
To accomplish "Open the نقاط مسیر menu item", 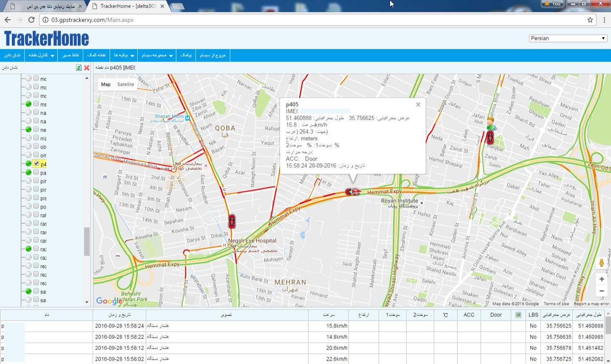I will (x=71, y=55).
